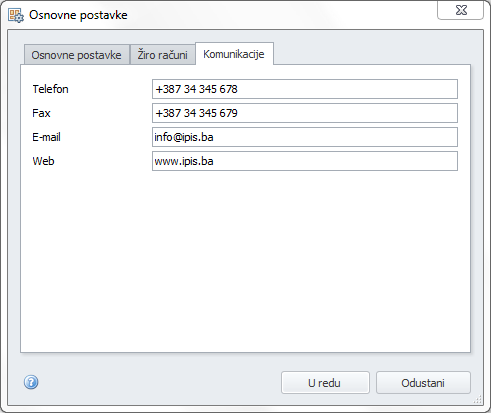Click into the Fax number field
Screen dimensions: 491x413
[305, 113]
